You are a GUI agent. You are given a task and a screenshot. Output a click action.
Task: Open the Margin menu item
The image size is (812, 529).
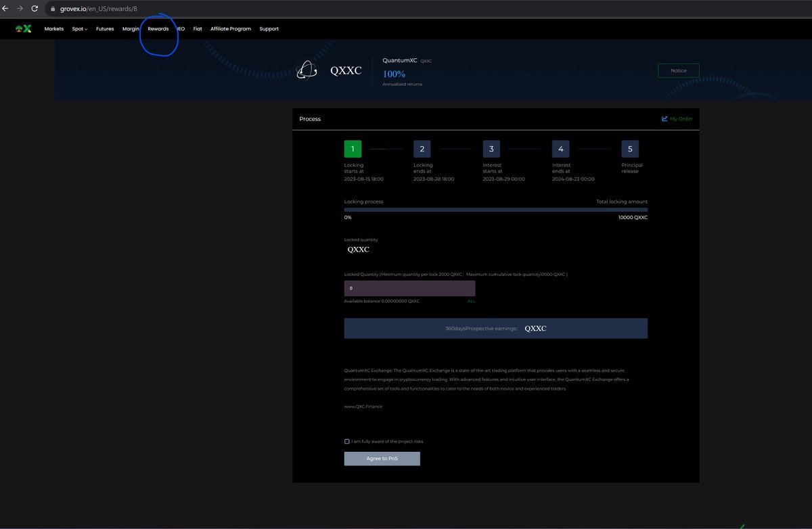131,29
